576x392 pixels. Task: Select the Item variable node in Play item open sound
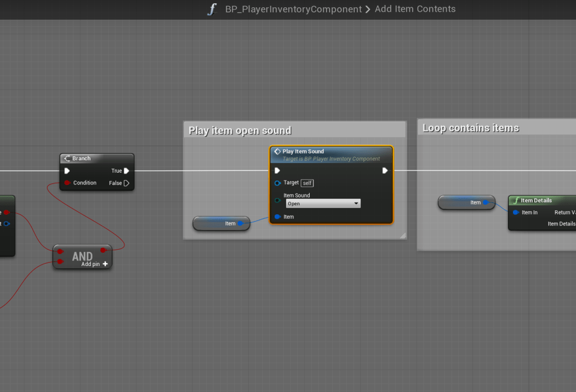click(221, 223)
